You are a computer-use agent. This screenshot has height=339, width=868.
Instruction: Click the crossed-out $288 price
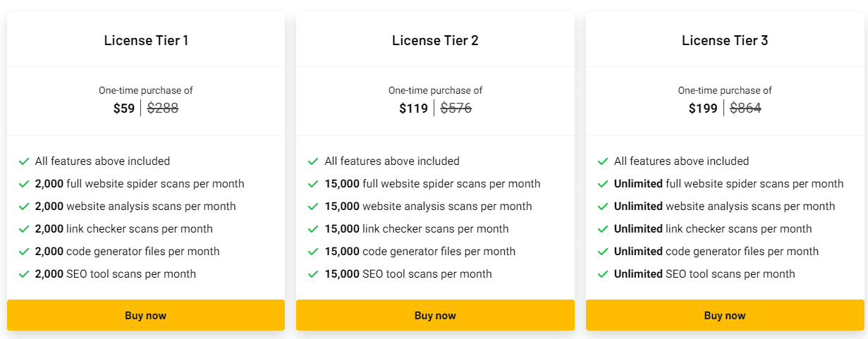[163, 109]
